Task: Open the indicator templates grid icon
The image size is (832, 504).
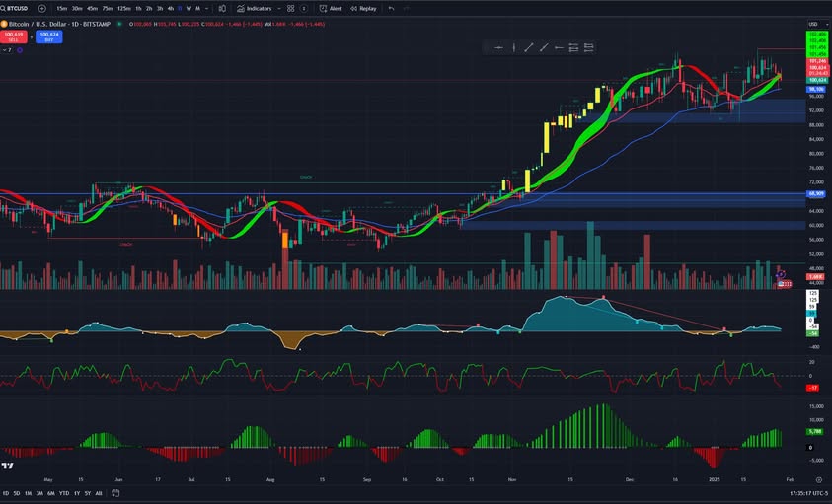Action: (290, 8)
